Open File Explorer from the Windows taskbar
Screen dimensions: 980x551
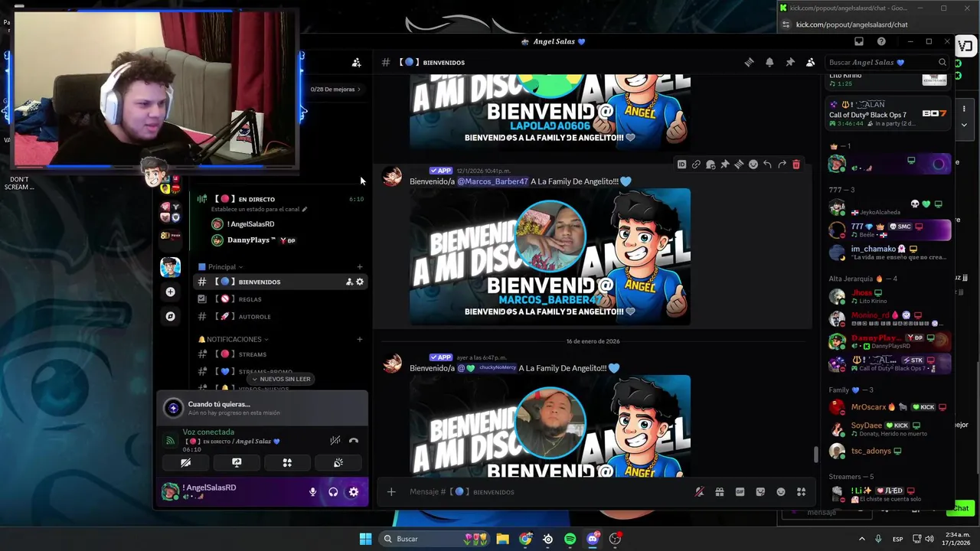pyautogui.click(x=502, y=539)
